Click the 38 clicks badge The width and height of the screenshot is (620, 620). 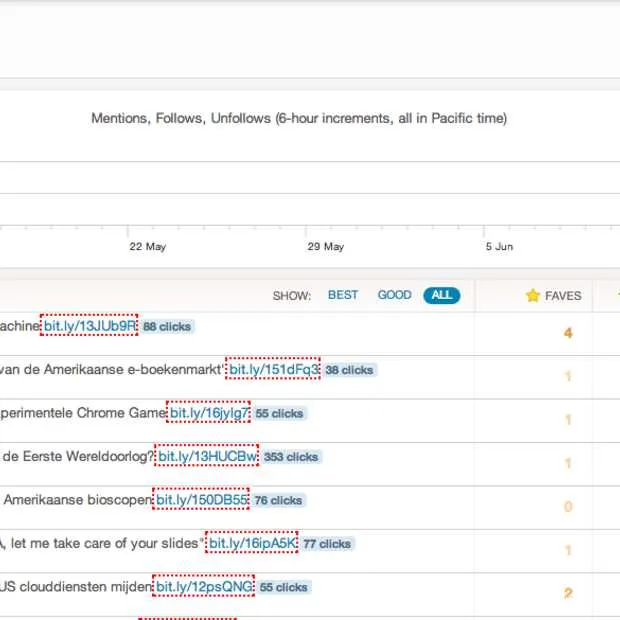pyautogui.click(x=349, y=370)
